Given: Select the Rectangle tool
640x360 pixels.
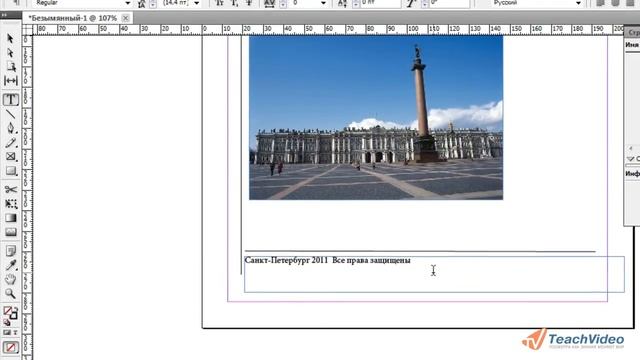Looking at the screenshot, I should [11, 171].
